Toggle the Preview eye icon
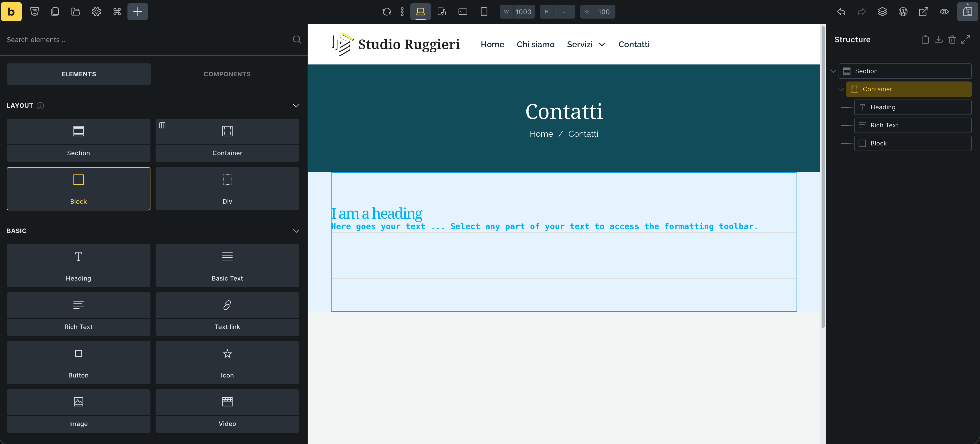 point(944,11)
